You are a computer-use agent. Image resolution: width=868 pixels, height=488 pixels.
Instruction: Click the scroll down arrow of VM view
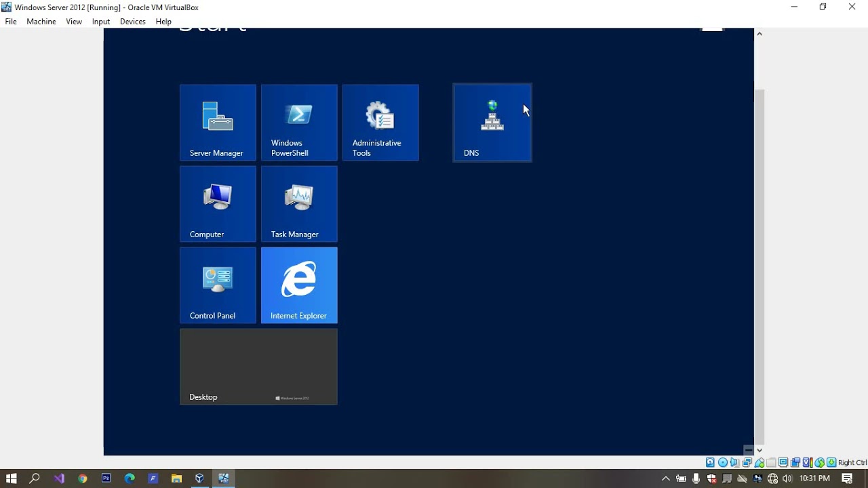(x=759, y=450)
